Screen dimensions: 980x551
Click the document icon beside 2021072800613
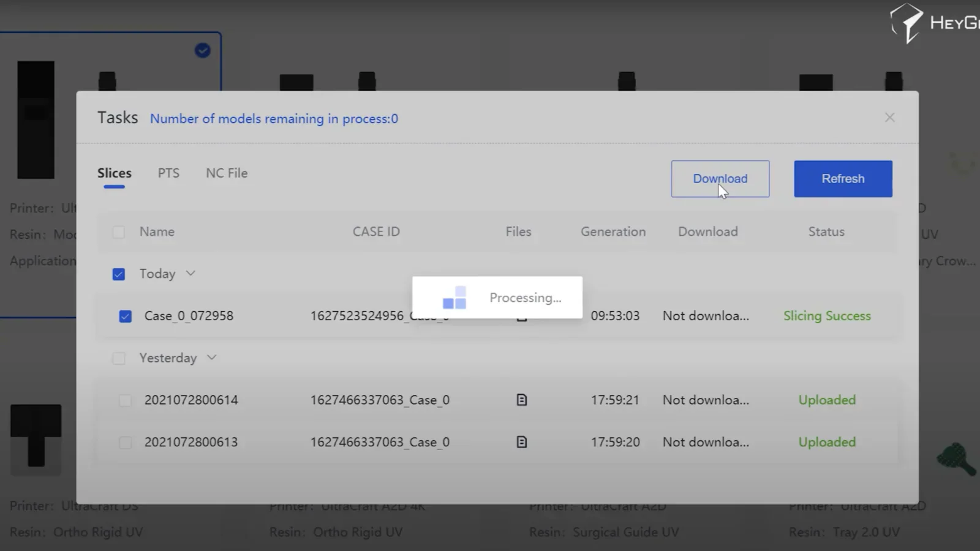point(521,441)
